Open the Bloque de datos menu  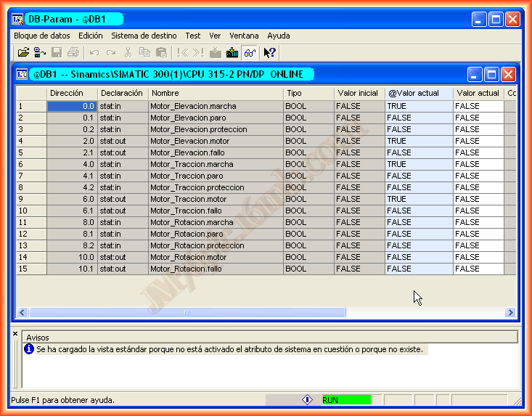[x=42, y=35]
